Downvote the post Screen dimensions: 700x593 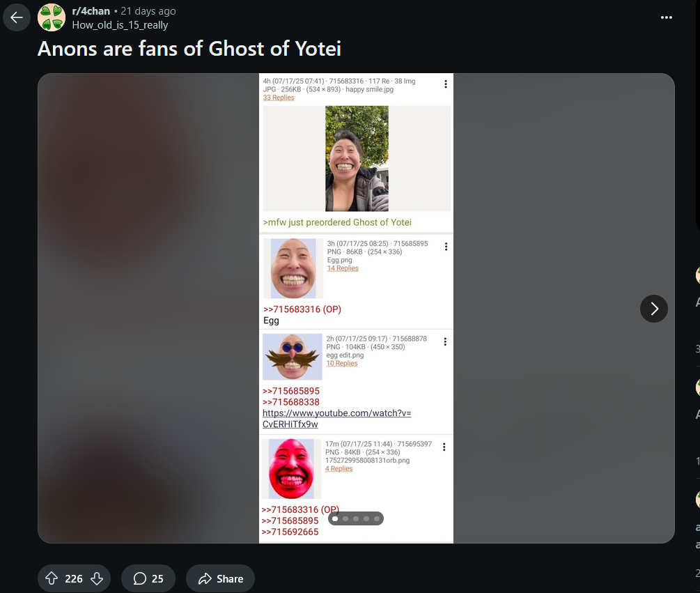click(x=97, y=578)
